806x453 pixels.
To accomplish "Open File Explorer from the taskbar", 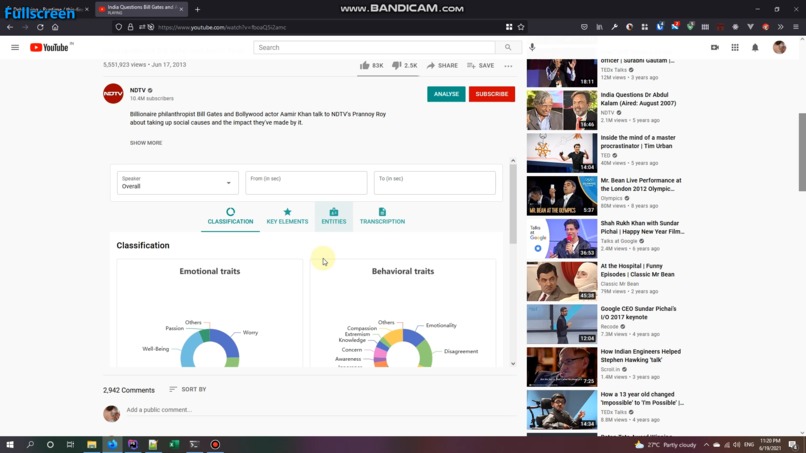I will tap(91, 444).
